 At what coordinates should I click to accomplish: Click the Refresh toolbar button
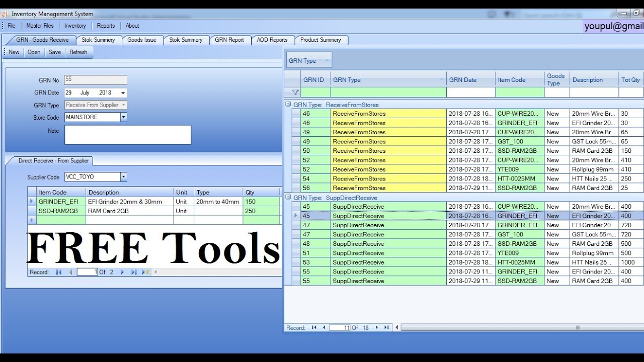(x=78, y=52)
